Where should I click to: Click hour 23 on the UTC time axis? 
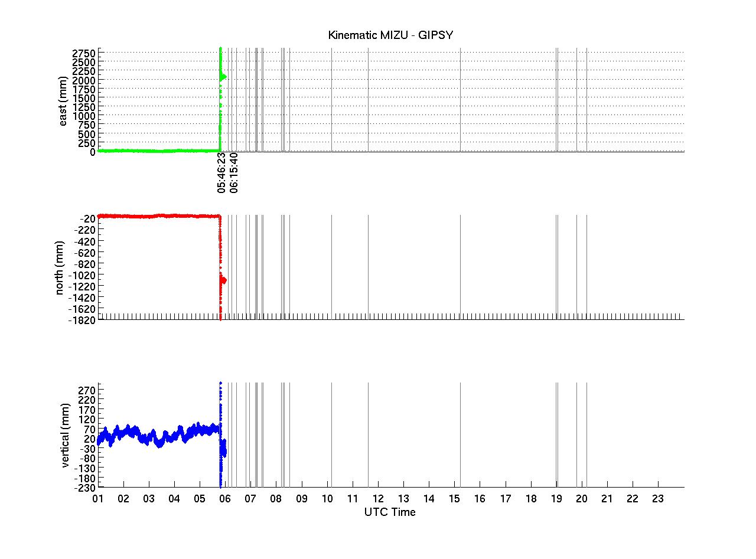[x=658, y=499]
